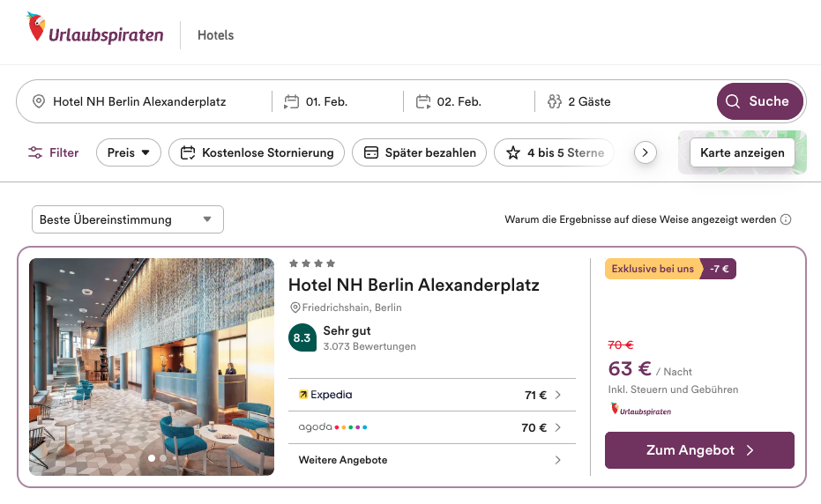Click the location pin icon in search field

[39, 101]
